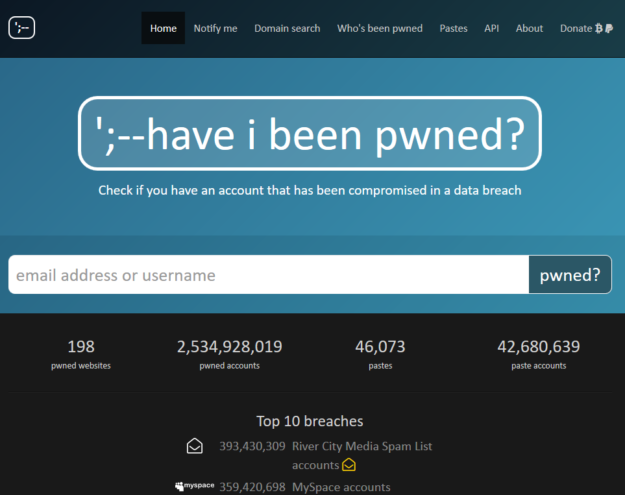The width and height of the screenshot is (625, 495).
Task: Open the MySpace accounts breach link
Action: coord(341,487)
